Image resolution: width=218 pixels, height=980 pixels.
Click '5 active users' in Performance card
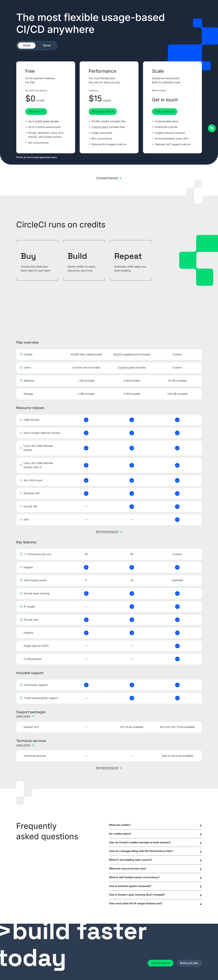(100, 127)
